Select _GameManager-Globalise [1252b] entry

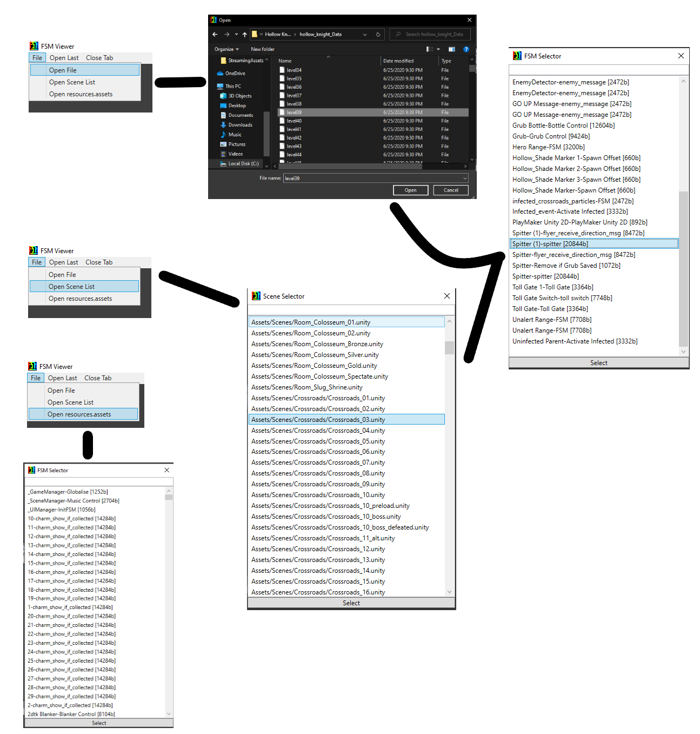pyautogui.click(x=95, y=492)
